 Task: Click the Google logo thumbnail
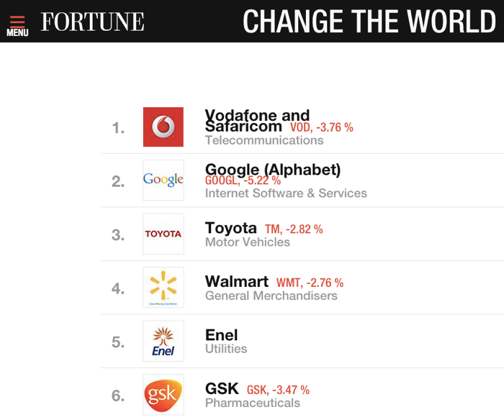tap(163, 180)
